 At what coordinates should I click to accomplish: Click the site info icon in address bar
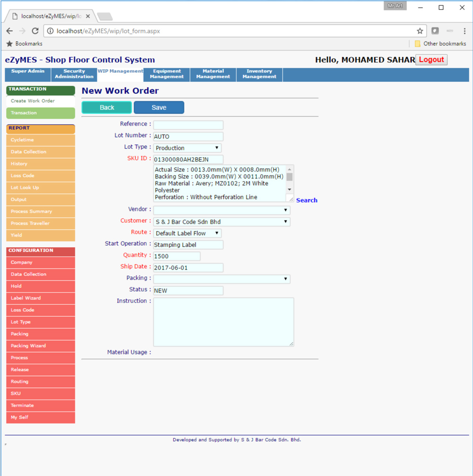coord(50,31)
